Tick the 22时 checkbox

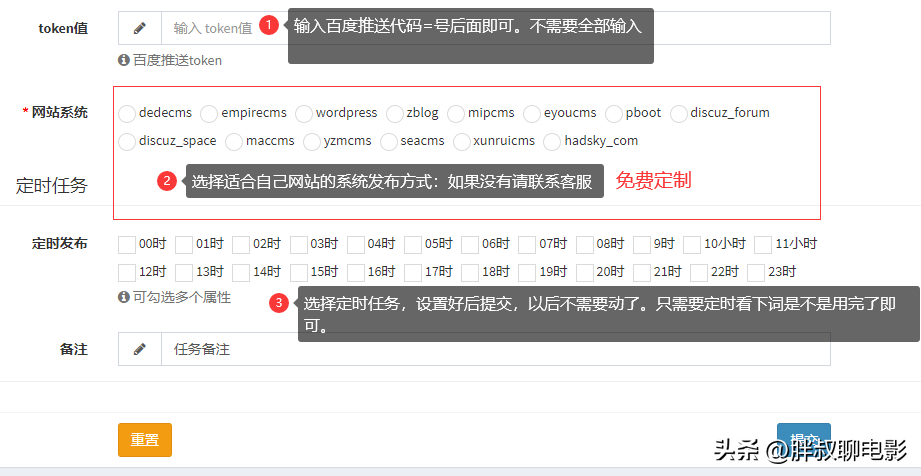click(x=699, y=273)
